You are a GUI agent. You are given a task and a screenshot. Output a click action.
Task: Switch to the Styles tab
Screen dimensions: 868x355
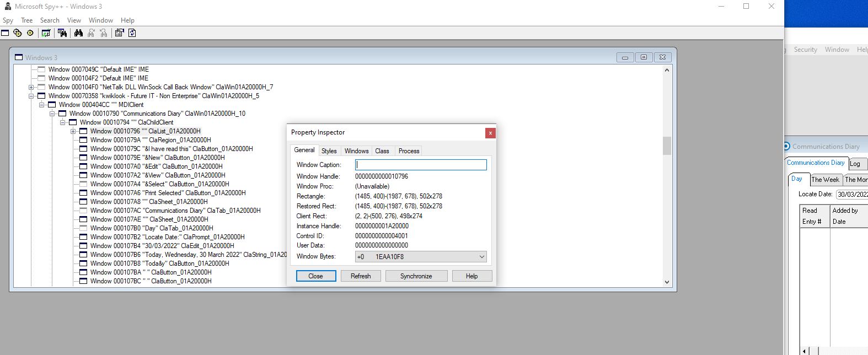point(329,151)
